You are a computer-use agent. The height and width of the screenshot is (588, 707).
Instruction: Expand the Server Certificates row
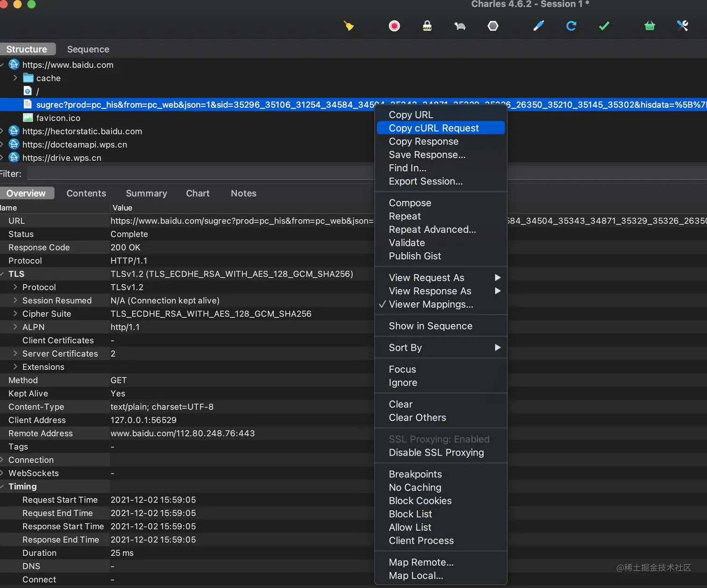pyautogui.click(x=15, y=353)
